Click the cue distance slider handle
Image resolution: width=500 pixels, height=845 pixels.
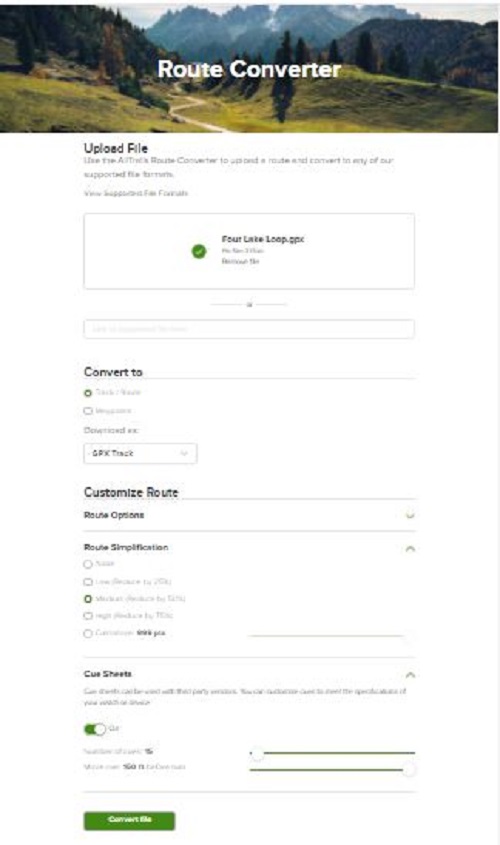tap(409, 770)
